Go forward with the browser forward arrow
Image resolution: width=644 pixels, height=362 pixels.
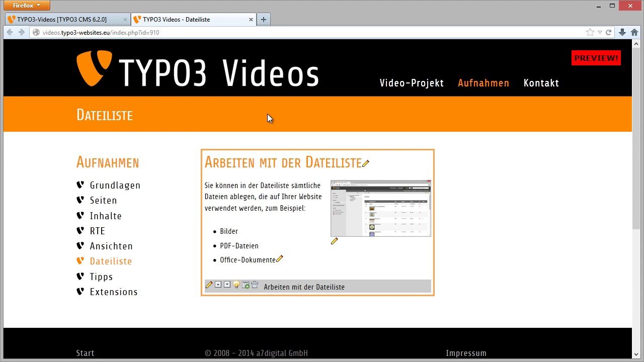pos(21,32)
